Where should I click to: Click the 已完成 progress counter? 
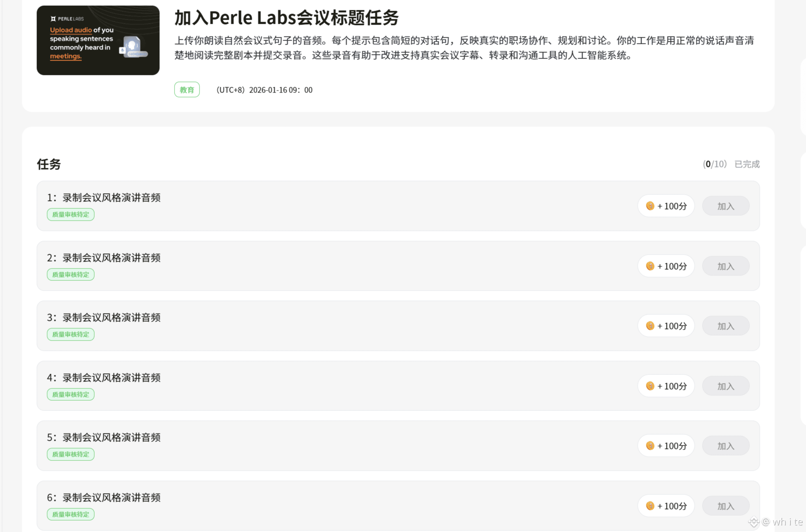pos(731,164)
